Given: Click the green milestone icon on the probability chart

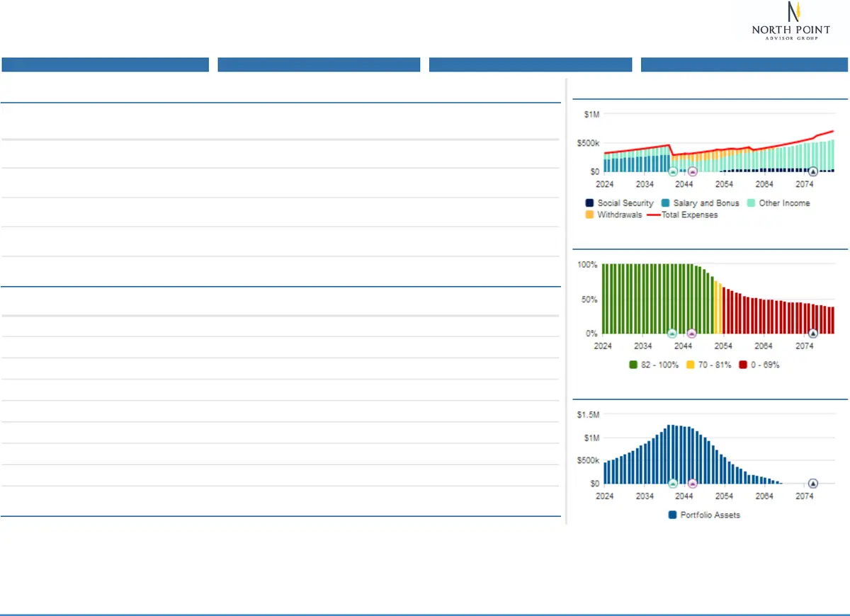Looking at the screenshot, I should pyautogui.click(x=673, y=333).
